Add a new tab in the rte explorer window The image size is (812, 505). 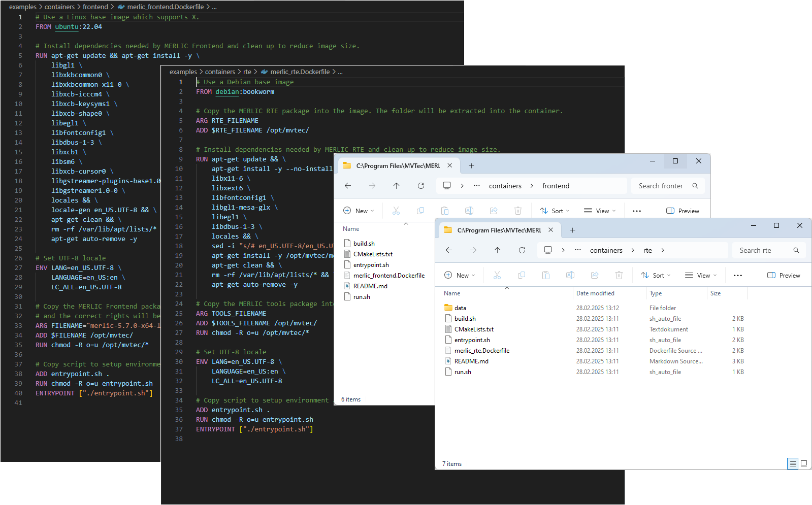pos(572,230)
